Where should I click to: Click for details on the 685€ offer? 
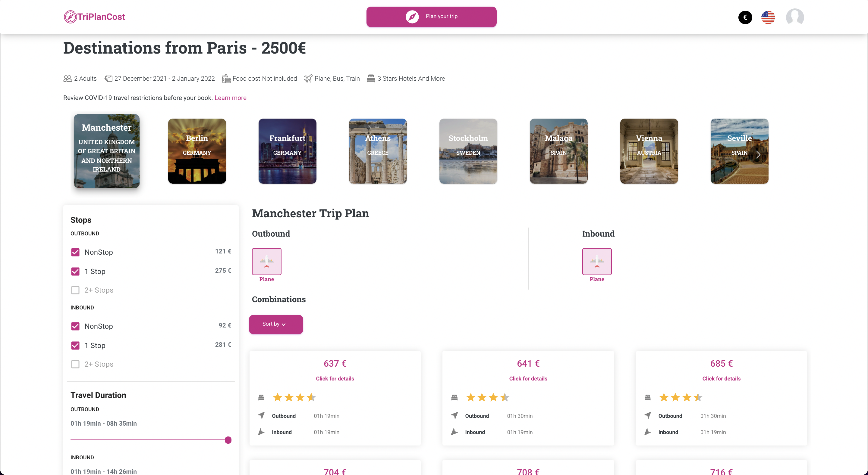point(721,378)
